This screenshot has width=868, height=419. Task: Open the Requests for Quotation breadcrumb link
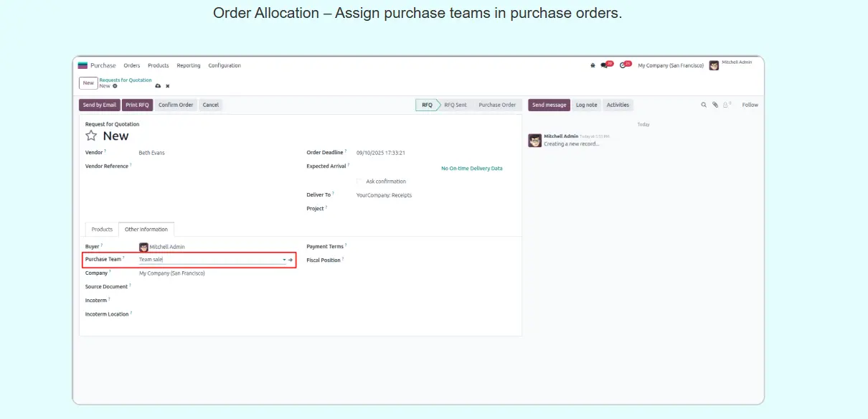coord(126,80)
